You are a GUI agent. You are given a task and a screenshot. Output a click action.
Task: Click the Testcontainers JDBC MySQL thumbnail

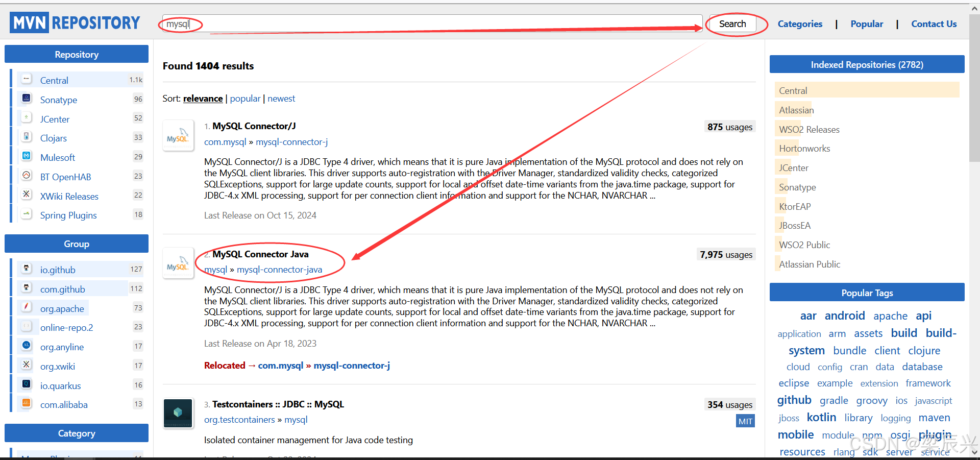[178, 414]
